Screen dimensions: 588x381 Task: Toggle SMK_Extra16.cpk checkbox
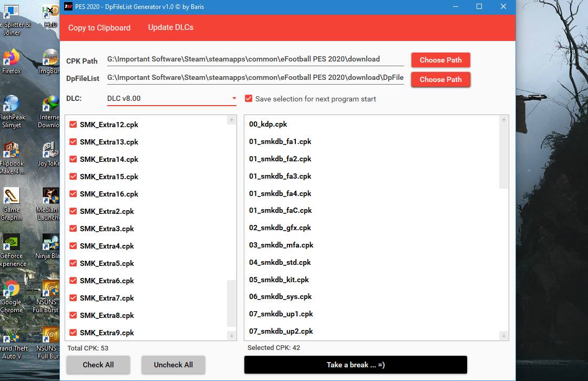[73, 194]
